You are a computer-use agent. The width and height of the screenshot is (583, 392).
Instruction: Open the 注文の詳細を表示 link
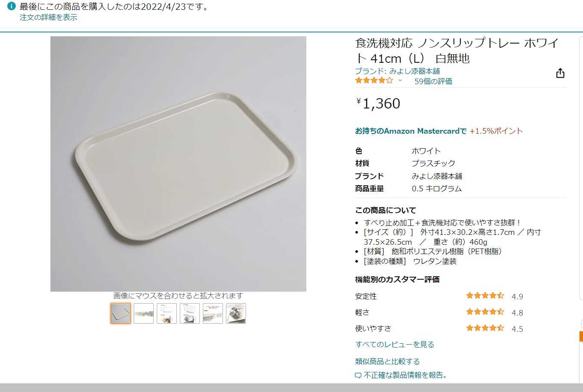[x=48, y=18]
